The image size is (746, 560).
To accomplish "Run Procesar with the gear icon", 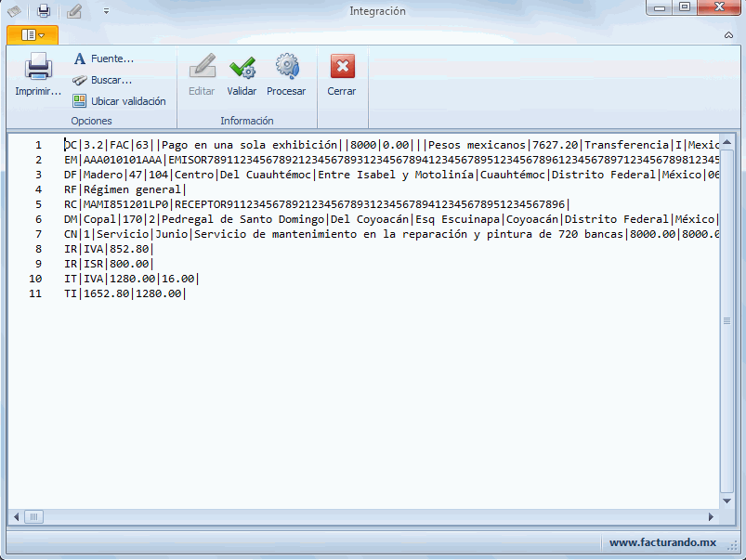I will coord(286,70).
